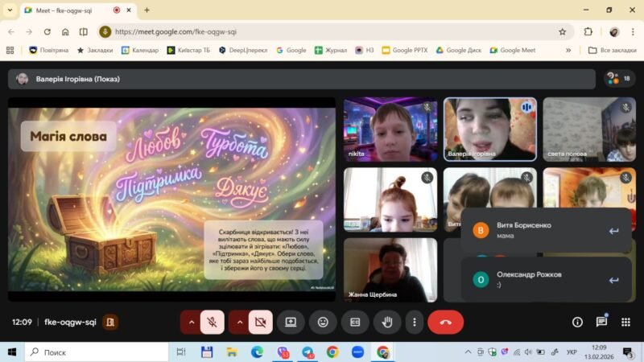The height and width of the screenshot is (362, 644).
Task: Unmute the microphone in Meet
Action: click(x=213, y=322)
